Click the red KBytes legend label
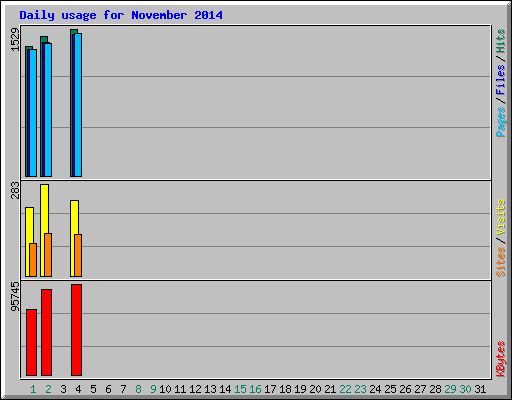This screenshot has width=512, height=400. tap(501, 359)
